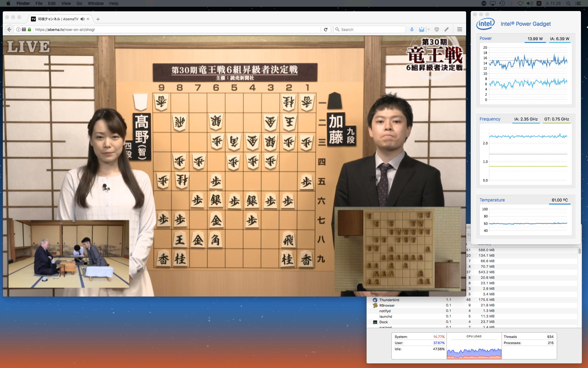Click the site information icon

point(18,29)
